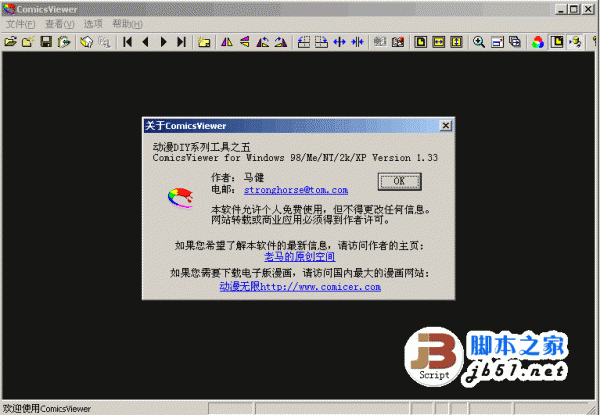Image resolution: width=600 pixels, height=415 pixels.
Task: Click the export file with arrow icon
Action: (x=64, y=42)
